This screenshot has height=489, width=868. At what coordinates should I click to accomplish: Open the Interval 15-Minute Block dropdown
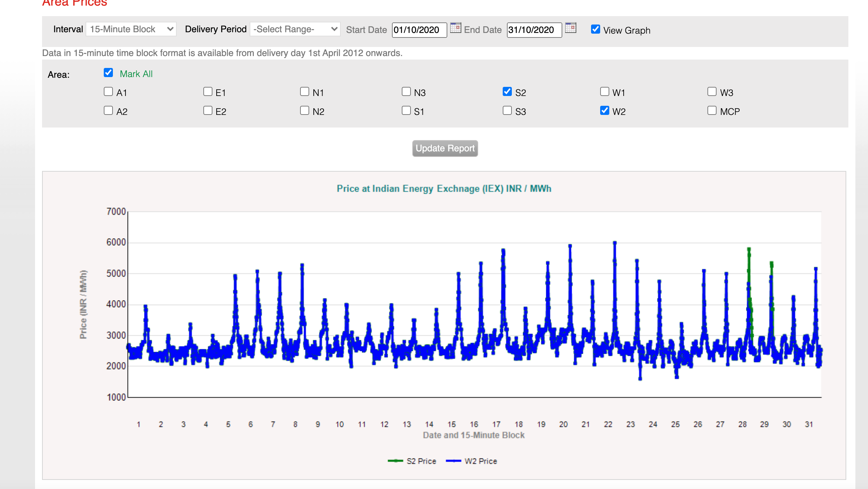[x=131, y=29]
